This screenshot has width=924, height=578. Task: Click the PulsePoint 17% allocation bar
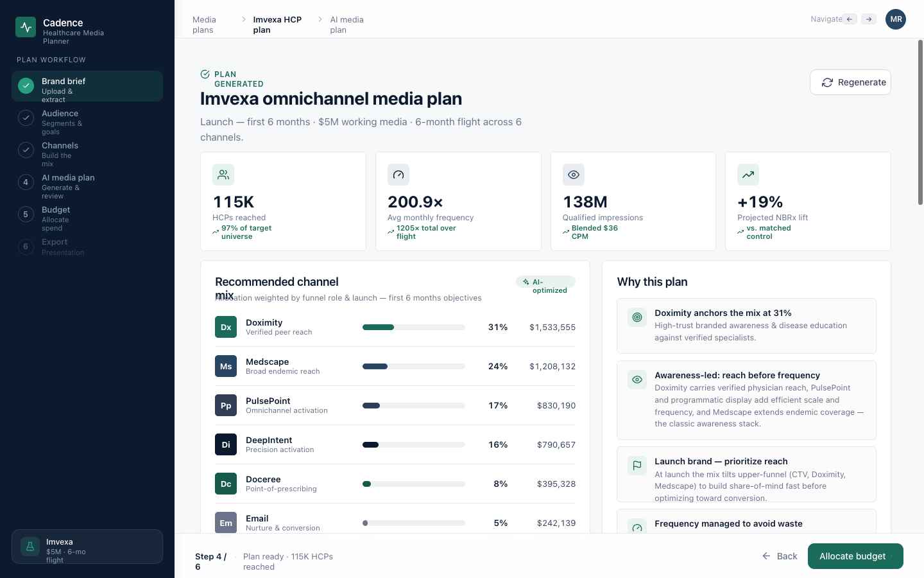414,405
